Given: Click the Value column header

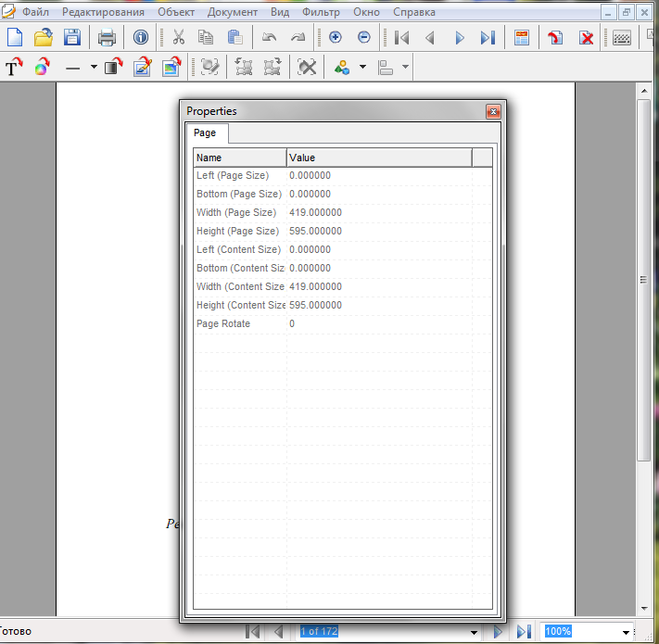Looking at the screenshot, I should pyautogui.click(x=378, y=158).
